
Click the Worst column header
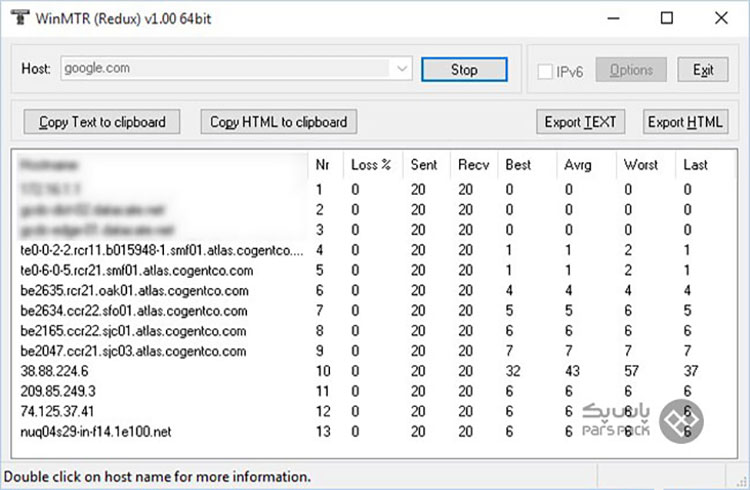point(646,165)
